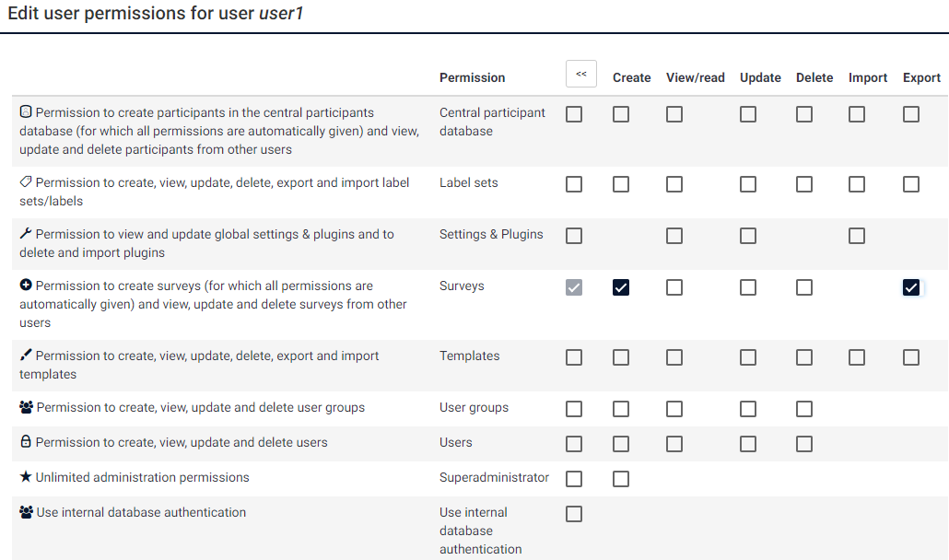Check the Create box for Superadministrator
Viewport: 949px width, 560px height.
[x=621, y=479]
